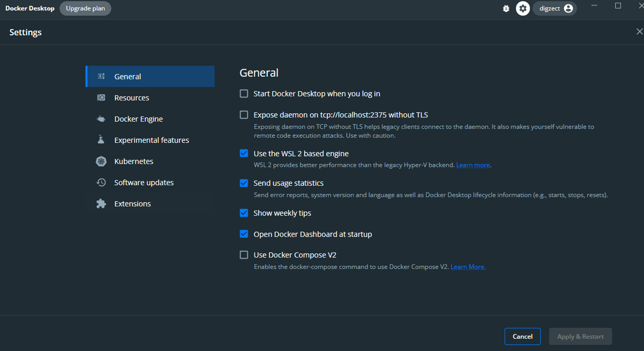This screenshot has height=351, width=644.
Task: Click the Settings heading text
Action: [x=25, y=32]
